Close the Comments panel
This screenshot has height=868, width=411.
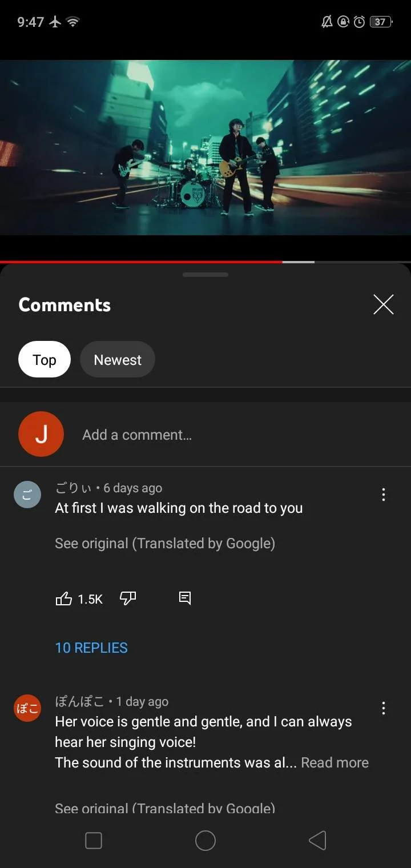tap(384, 304)
